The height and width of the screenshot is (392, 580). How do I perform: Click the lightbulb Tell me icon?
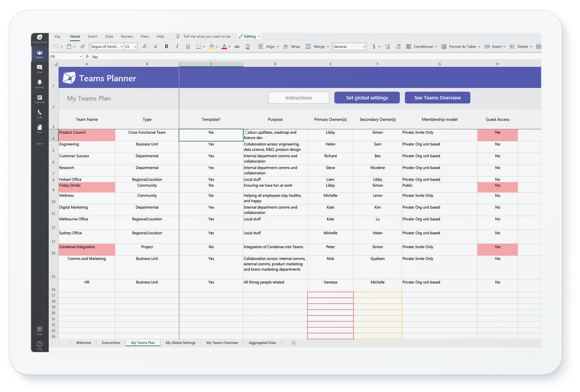click(178, 36)
